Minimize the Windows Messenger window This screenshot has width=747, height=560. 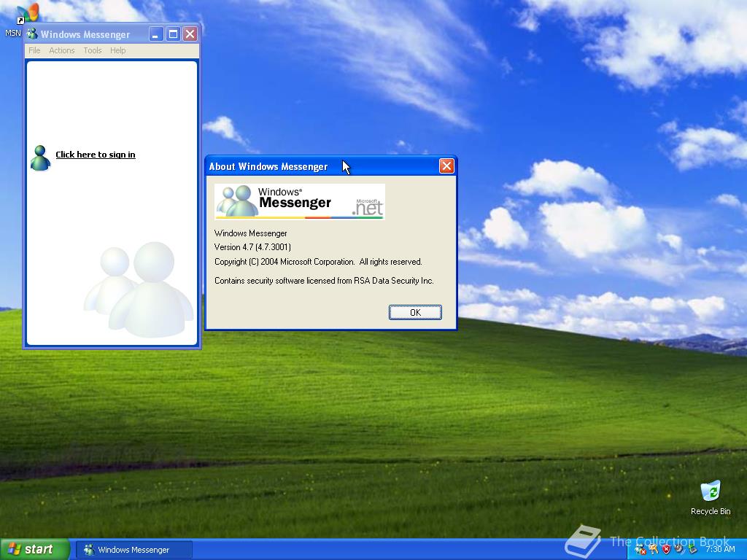click(156, 34)
